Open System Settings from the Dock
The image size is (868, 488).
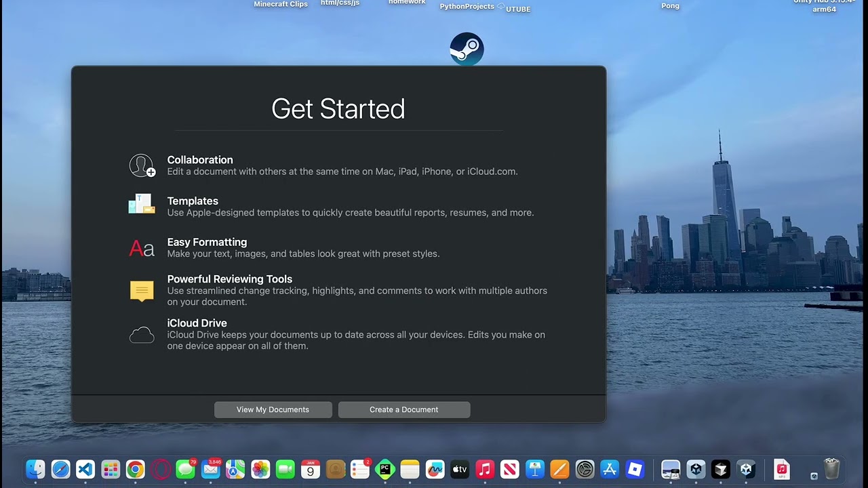tap(585, 469)
